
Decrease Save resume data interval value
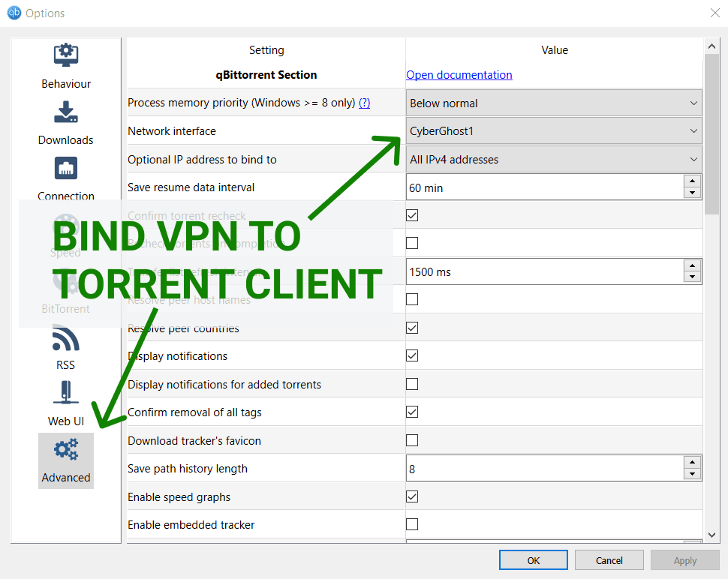tap(692, 193)
